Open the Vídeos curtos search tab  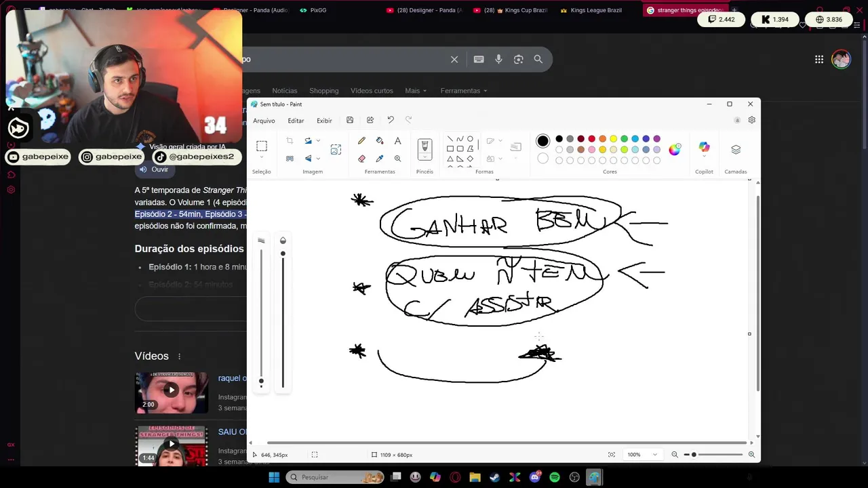click(x=372, y=91)
